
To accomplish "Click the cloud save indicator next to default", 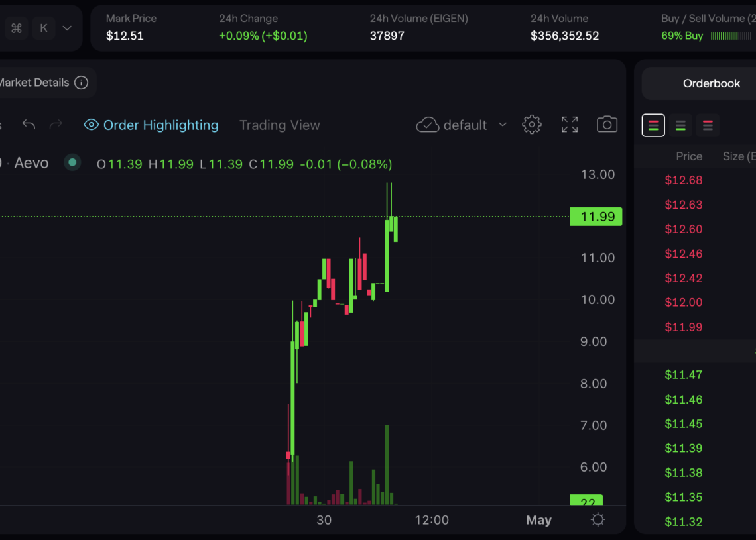I will coord(428,124).
